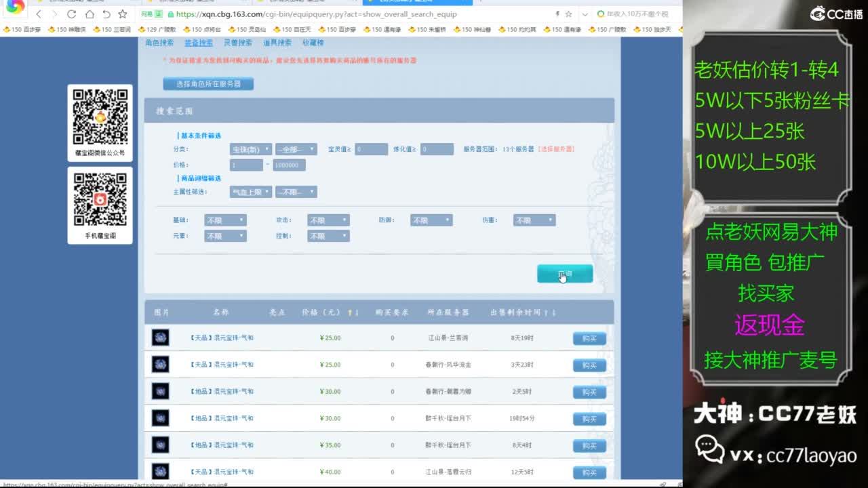Expand the 主属性筛选 气血上限 dropdown
Viewport: 868px width, 488px height.
(x=250, y=192)
